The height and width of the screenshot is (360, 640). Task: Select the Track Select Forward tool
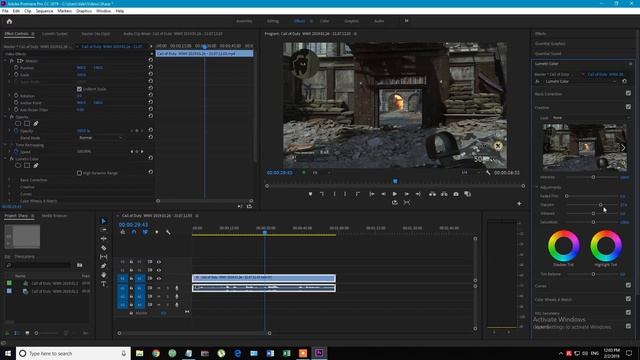104,230
